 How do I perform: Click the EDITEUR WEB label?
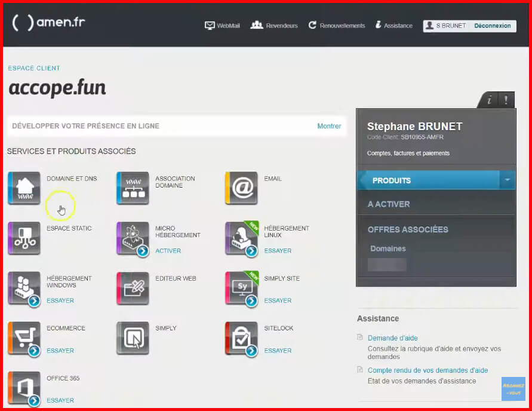coord(176,278)
